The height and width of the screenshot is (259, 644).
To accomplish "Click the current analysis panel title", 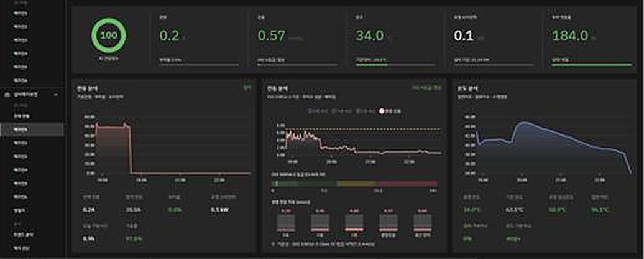I will [88, 88].
